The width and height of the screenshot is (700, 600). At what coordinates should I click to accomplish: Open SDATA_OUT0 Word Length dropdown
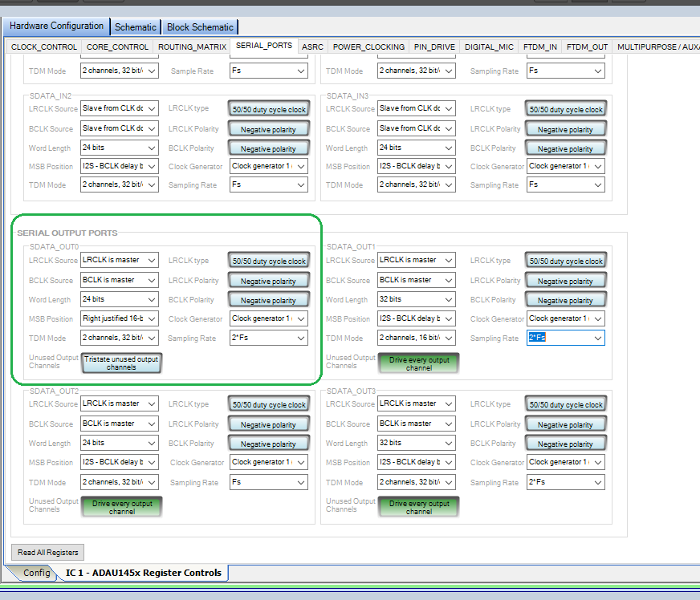pyautogui.click(x=119, y=299)
